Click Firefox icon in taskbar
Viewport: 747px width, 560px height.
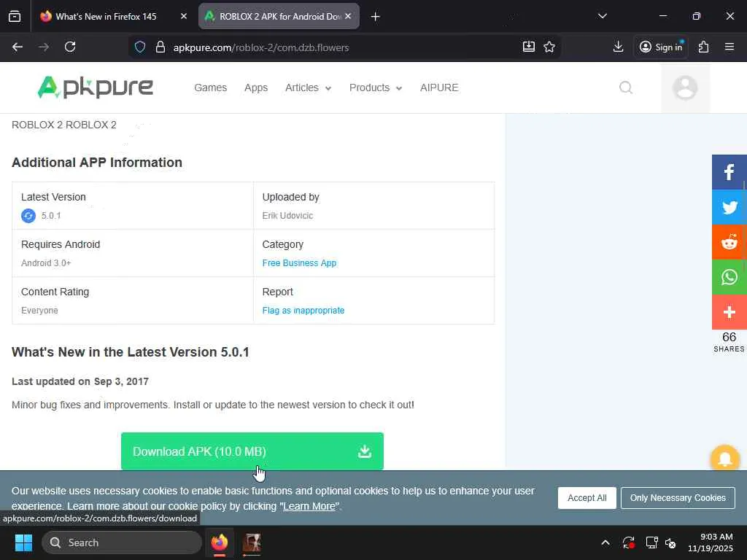coord(219,542)
